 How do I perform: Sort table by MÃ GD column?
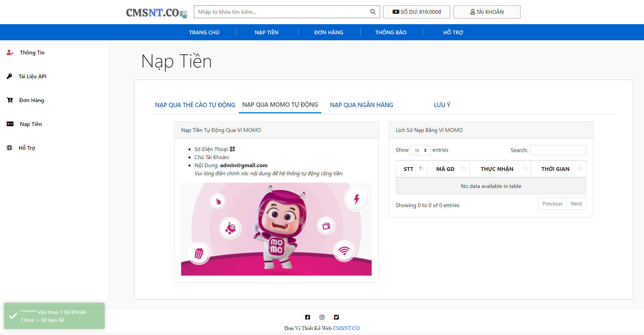click(448, 169)
